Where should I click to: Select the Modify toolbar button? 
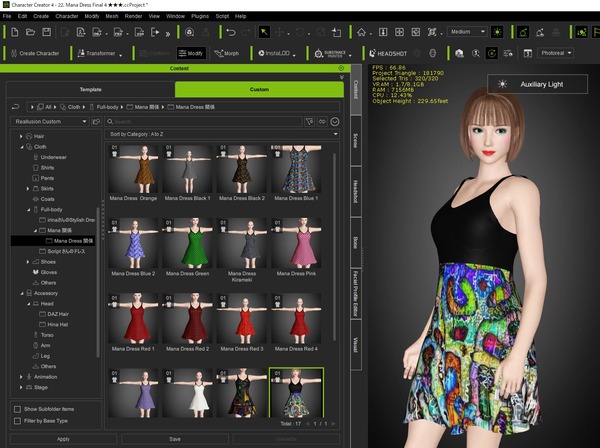coord(191,53)
